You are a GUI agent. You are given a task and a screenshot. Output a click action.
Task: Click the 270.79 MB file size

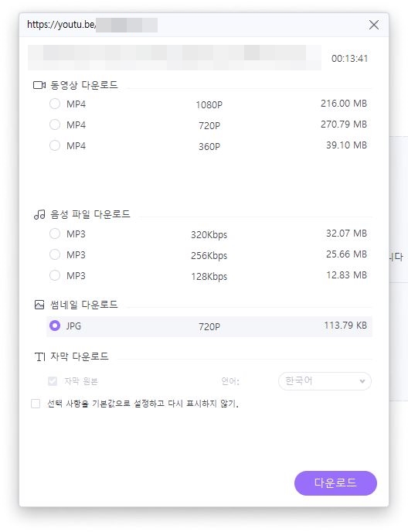[344, 124]
